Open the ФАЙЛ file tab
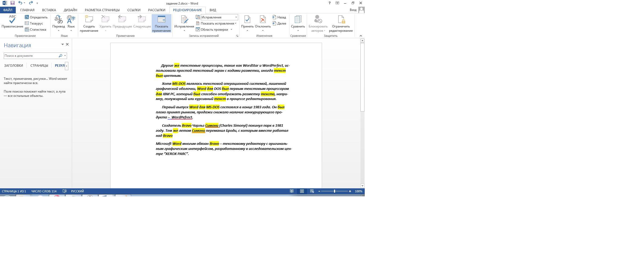Viewport: 644px width, 271px height. click(8, 10)
